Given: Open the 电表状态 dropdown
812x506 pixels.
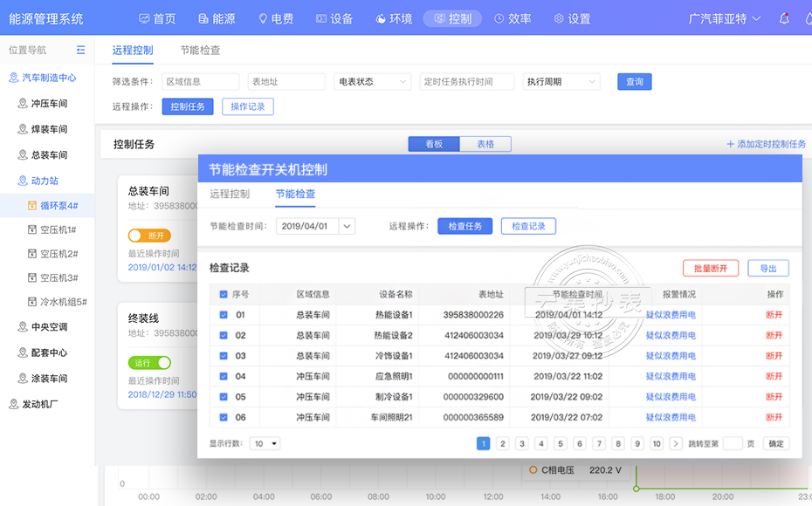Looking at the screenshot, I should [x=373, y=82].
